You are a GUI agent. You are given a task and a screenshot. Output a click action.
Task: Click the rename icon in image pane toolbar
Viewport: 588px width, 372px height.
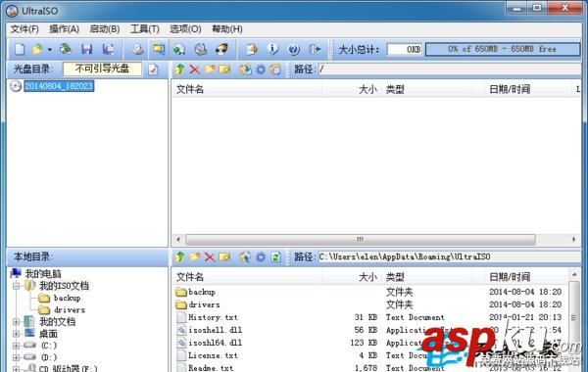tap(224, 70)
